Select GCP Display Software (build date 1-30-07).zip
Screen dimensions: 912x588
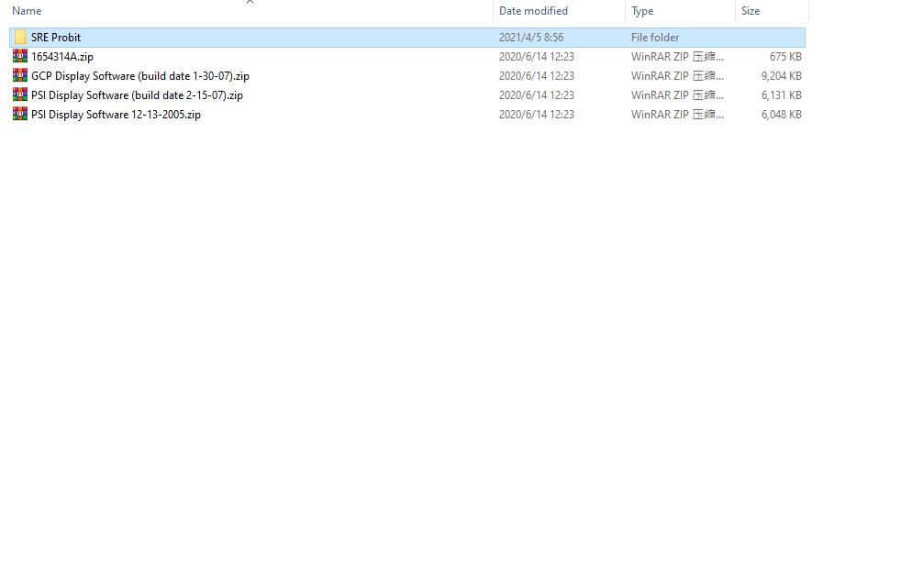coord(140,75)
